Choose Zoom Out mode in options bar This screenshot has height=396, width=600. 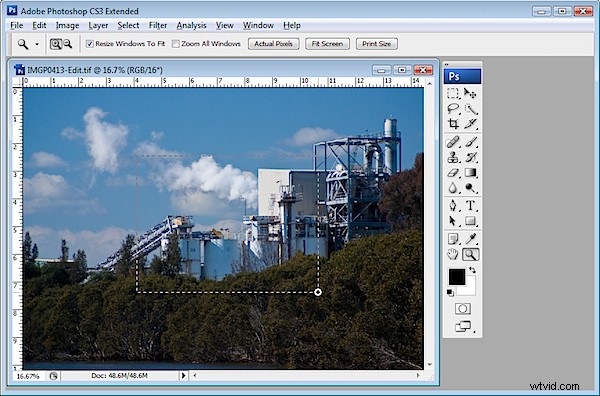click(x=68, y=44)
